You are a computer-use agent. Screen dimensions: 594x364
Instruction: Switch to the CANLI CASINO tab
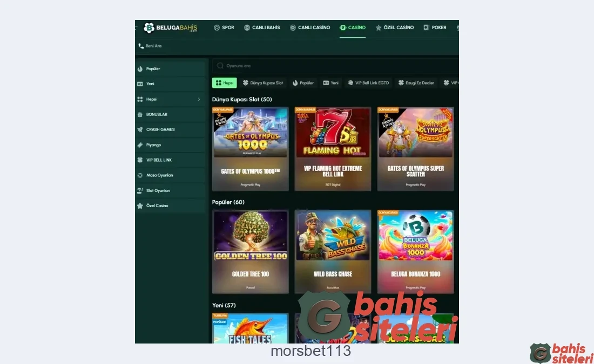click(310, 28)
